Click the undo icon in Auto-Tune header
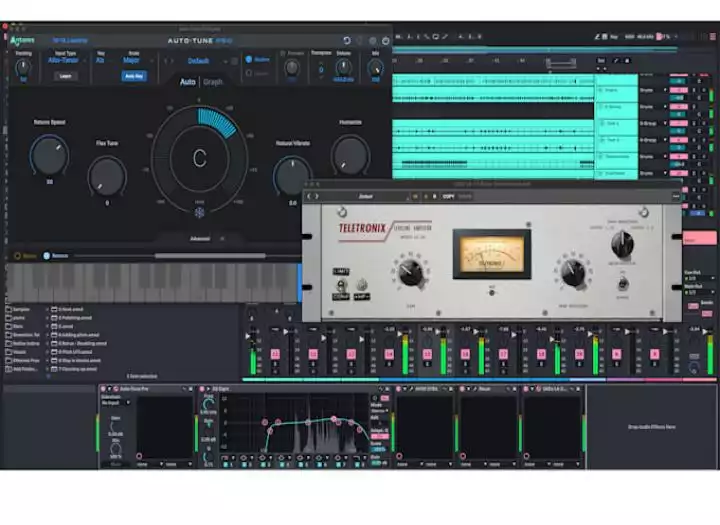720x525 pixels. tap(347, 40)
